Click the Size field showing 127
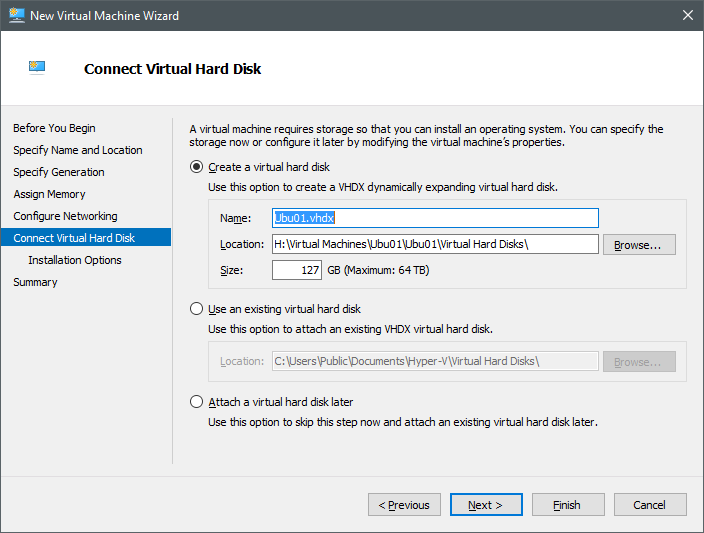This screenshot has height=533, width=704. click(297, 270)
